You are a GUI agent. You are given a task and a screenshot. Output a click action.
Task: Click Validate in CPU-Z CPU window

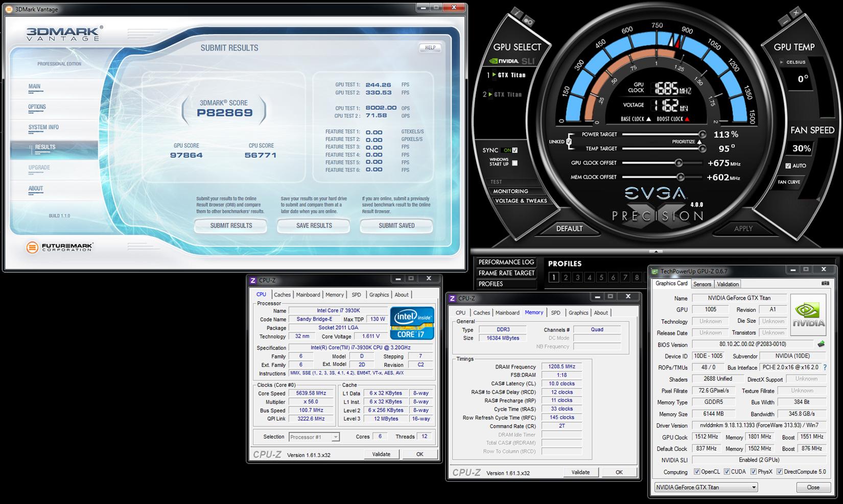point(381,454)
